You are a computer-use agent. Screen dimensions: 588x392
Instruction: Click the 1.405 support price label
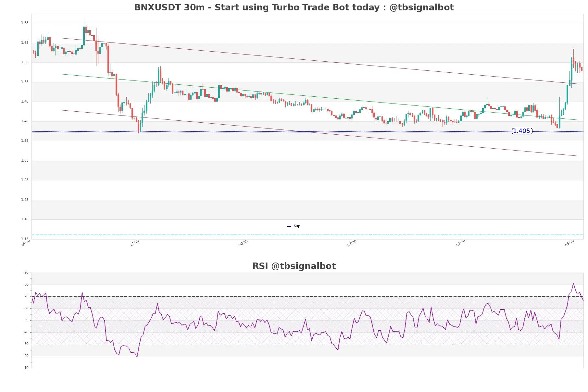coord(522,131)
